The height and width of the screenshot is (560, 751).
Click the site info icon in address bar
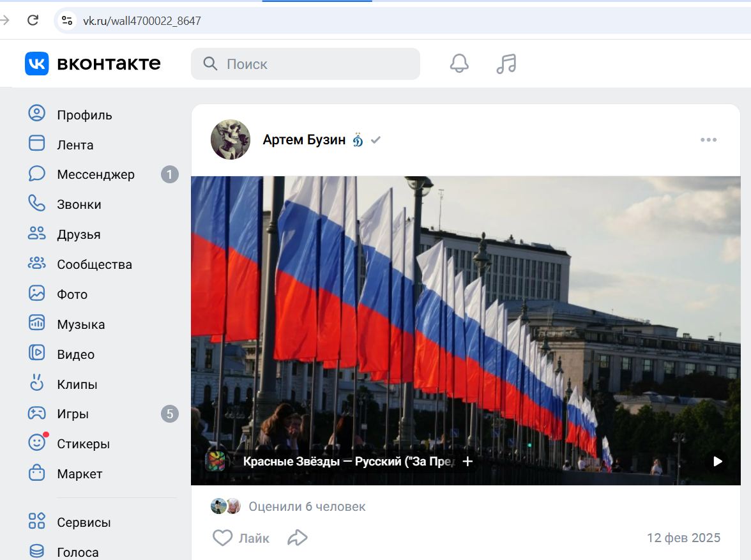pos(67,20)
